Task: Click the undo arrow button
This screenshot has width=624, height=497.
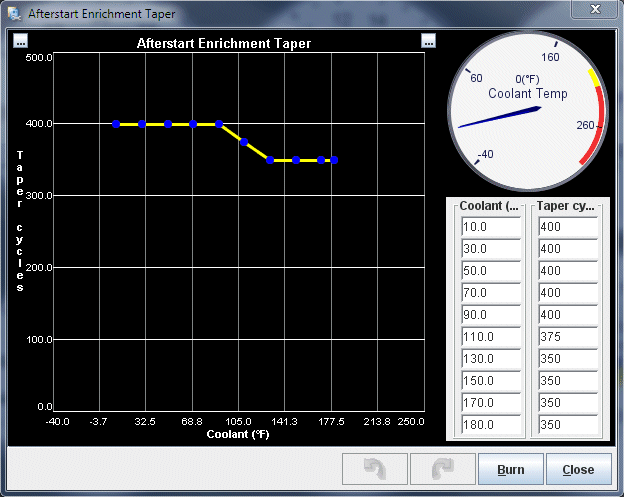Action: 374,469
